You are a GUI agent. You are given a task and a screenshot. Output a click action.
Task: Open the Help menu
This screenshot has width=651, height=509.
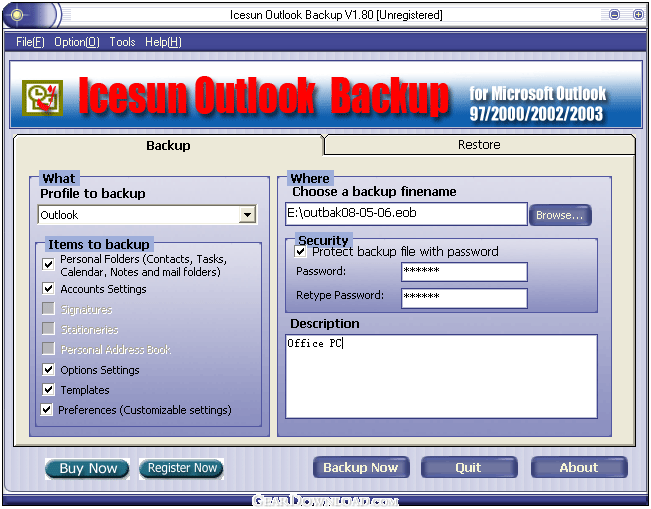pos(163,42)
